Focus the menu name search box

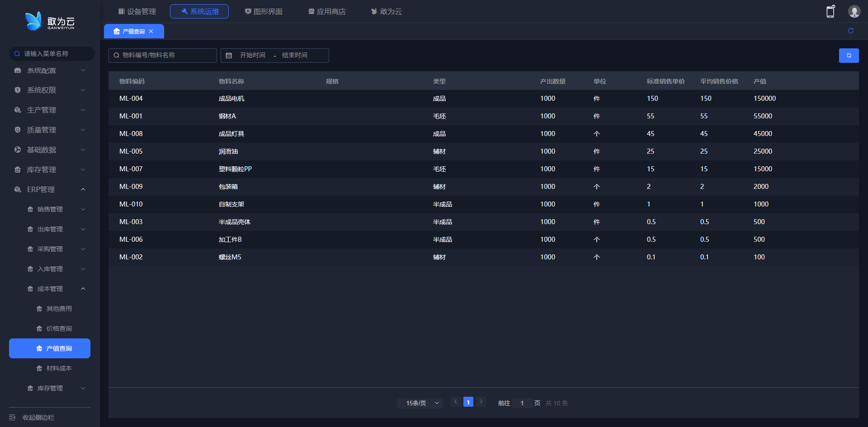pyautogui.click(x=52, y=54)
